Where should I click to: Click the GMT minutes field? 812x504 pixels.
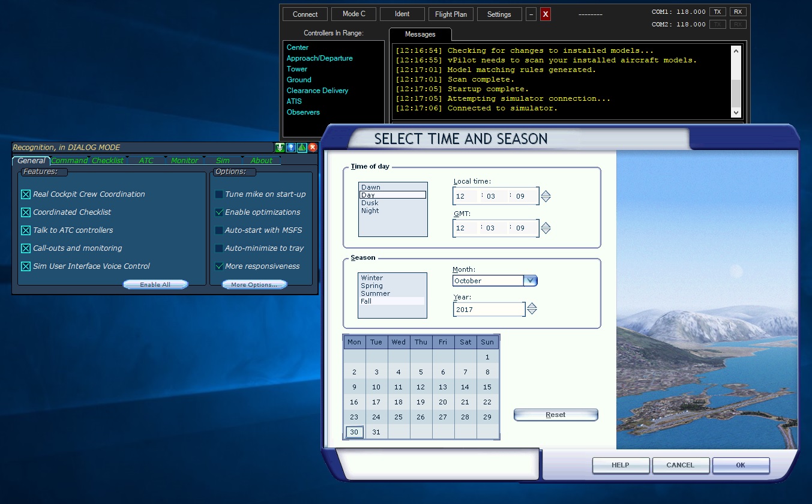click(495, 229)
